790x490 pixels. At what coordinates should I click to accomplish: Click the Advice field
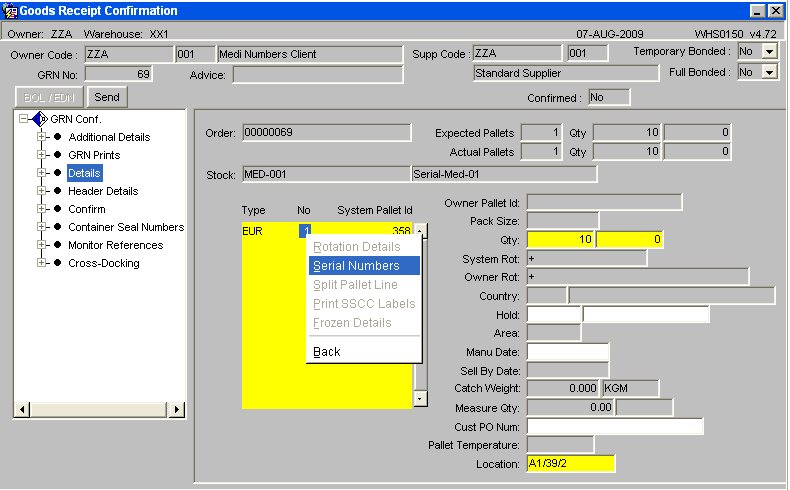point(318,75)
